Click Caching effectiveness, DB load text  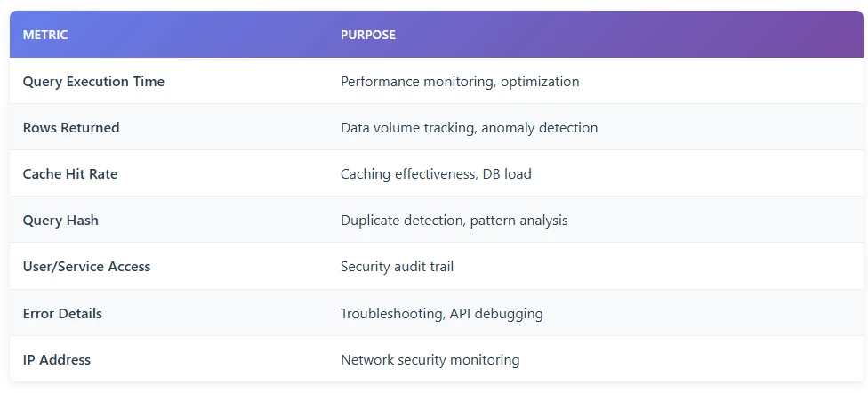coord(436,174)
